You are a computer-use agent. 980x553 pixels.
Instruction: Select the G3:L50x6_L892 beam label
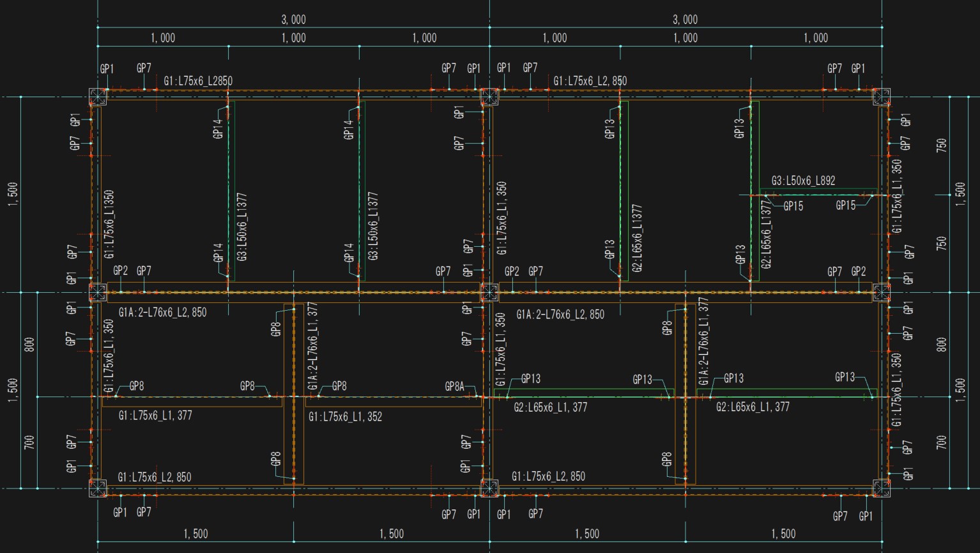click(803, 181)
